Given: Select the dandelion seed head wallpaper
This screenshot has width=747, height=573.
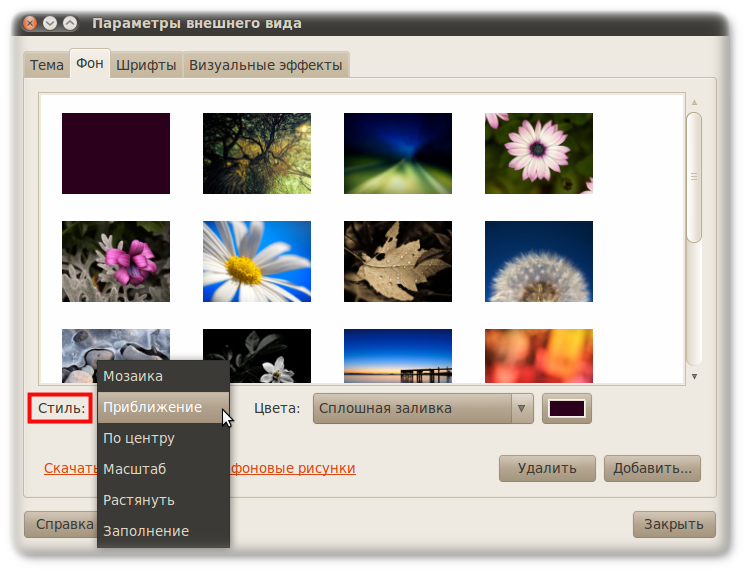Looking at the screenshot, I should click(x=538, y=261).
